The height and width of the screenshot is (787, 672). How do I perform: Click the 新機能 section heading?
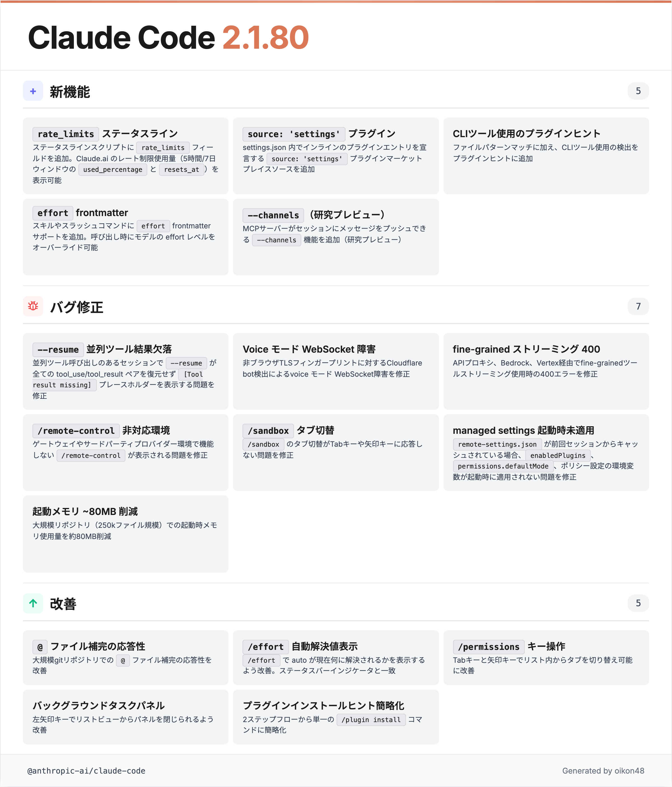pos(70,92)
